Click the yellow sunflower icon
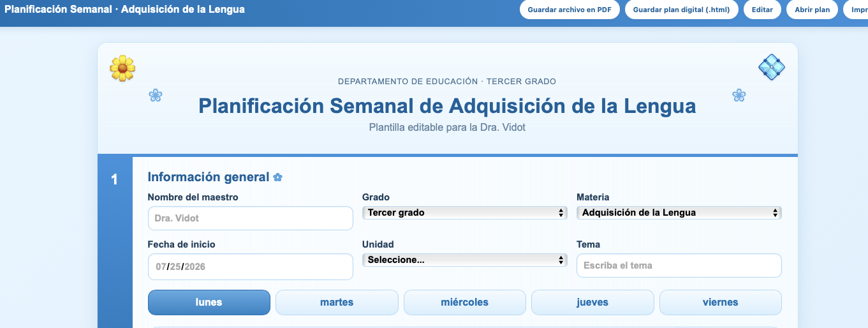 [x=122, y=68]
